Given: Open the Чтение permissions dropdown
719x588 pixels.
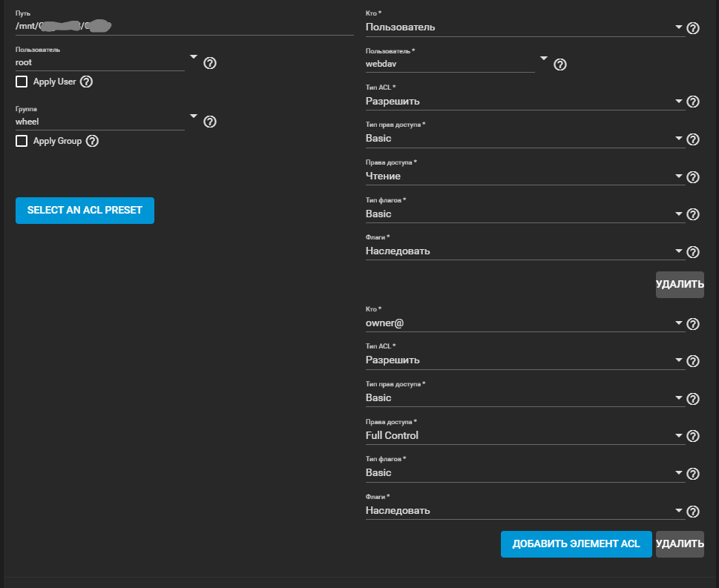Looking at the screenshot, I should pyautogui.click(x=525, y=176).
